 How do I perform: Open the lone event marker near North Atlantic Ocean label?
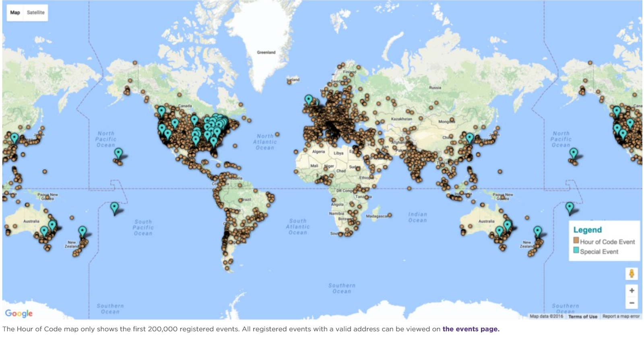pyautogui.click(x=277, y=134)
